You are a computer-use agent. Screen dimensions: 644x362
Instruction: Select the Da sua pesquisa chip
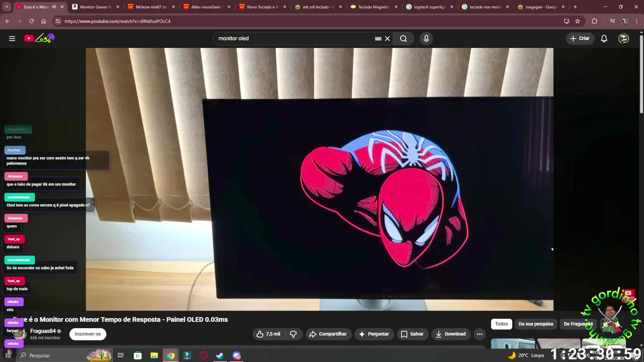pyautogui.click(x=536, y=324)
